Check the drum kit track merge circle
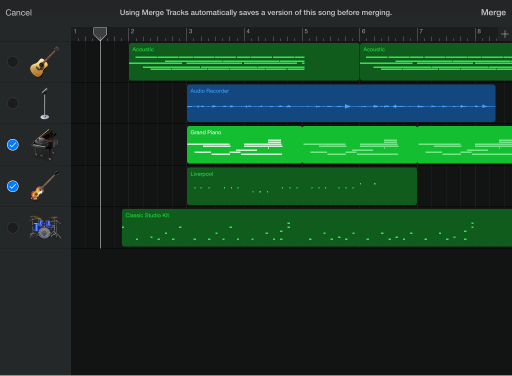The width and height of the screenshot is (512, 376). point(13,228)
